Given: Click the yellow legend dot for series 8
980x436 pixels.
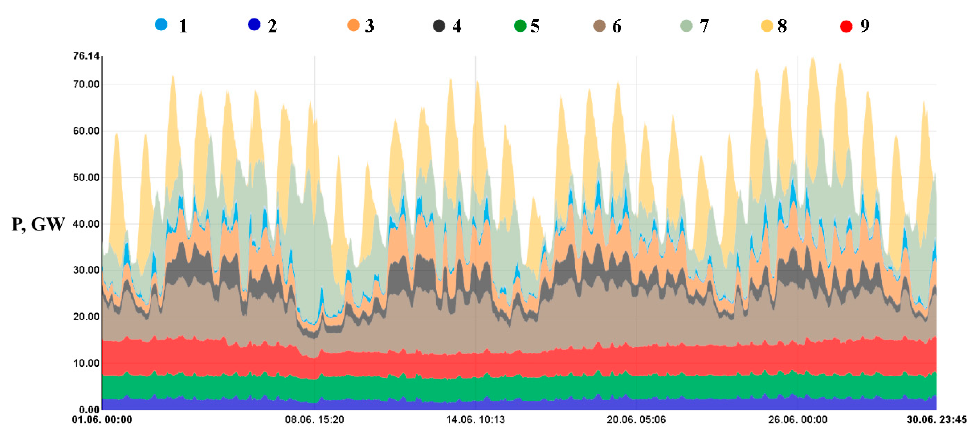Looking at the screenshot, I should click(x=767, y=26).
